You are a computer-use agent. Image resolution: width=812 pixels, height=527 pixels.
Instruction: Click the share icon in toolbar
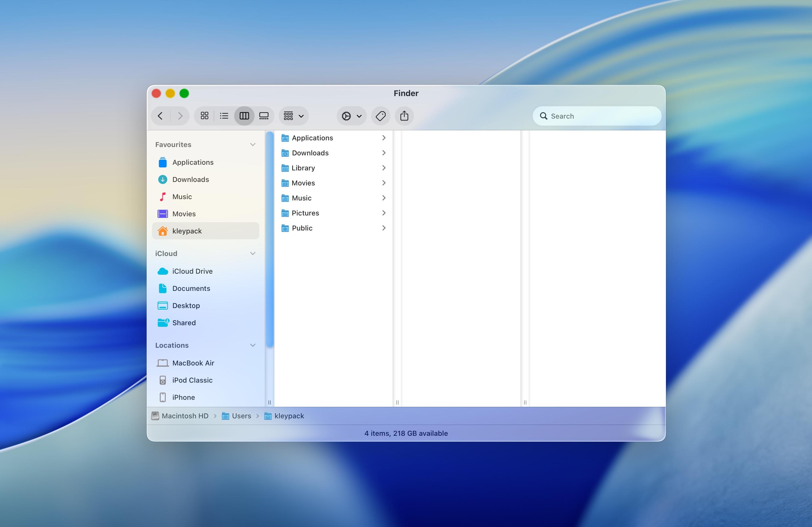click(x=404, y=116)
